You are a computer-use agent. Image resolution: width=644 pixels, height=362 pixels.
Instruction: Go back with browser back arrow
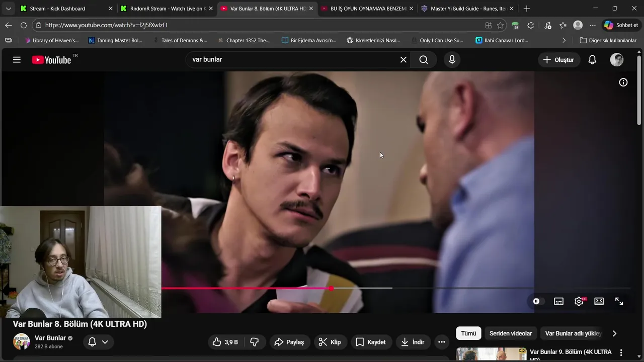click(9, 25)
